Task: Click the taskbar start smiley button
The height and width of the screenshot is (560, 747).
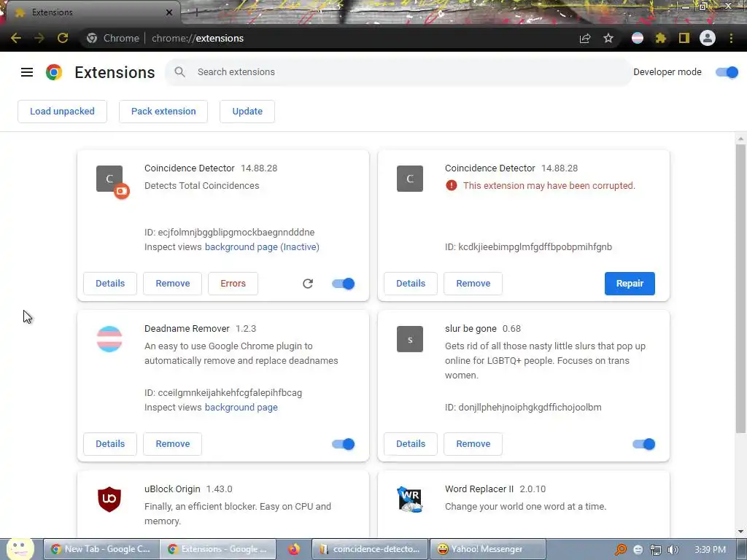Action: pos(20,548)
